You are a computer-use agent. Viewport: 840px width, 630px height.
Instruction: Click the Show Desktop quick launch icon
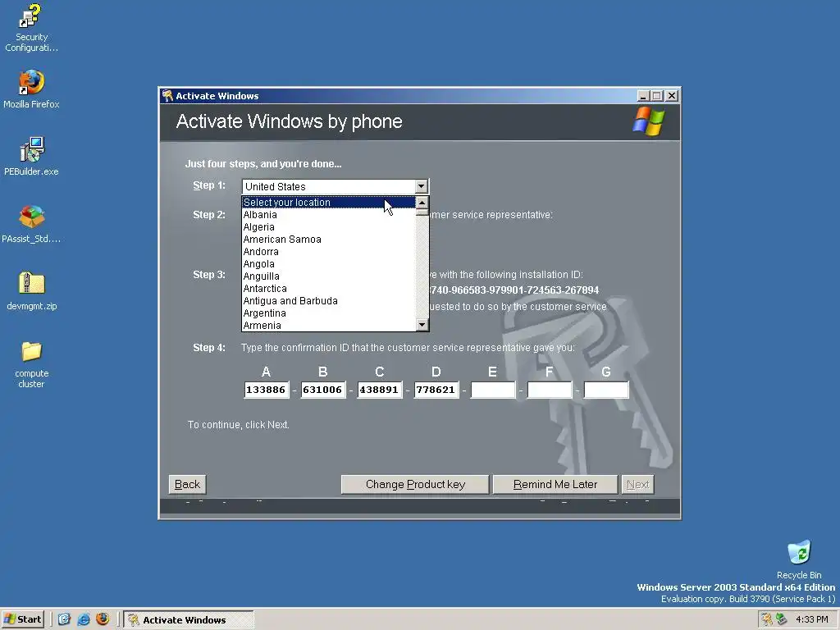(x=64, y=619)
